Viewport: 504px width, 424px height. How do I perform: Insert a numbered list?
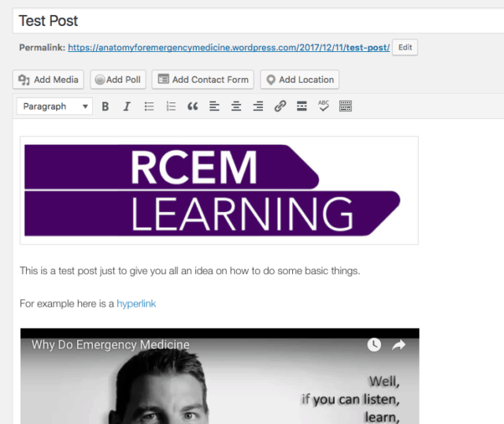pos(171,106)
